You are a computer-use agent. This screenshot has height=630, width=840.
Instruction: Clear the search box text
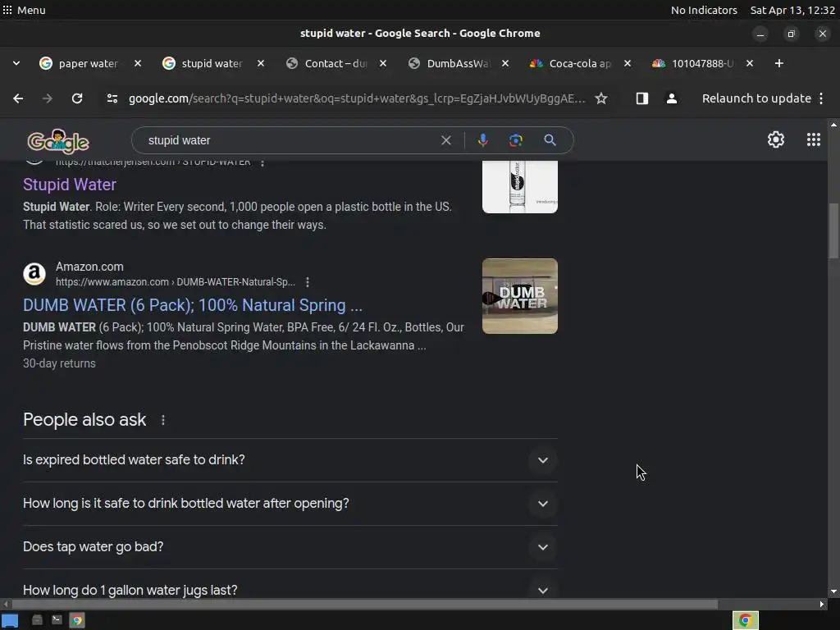[x=445, y=140]
